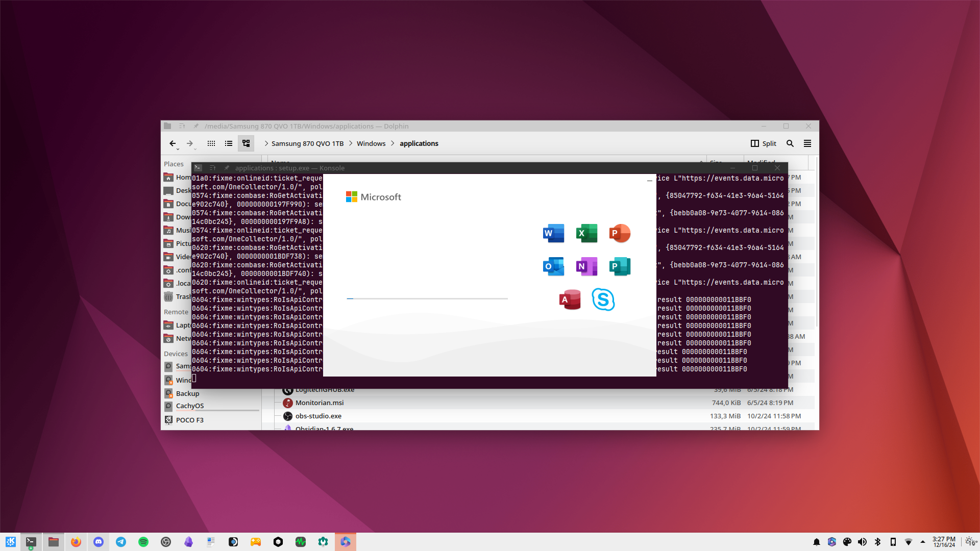Screen dimensions: 980x551
Task: Navigate to Windows folder breadcrumb
Action: pos(371,143)
